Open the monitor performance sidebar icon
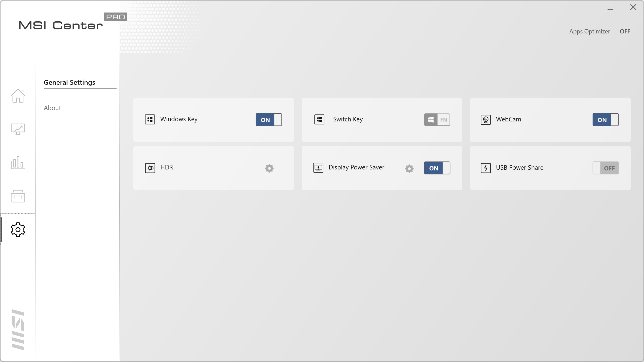The width and height of the screenshot is (644, 362). tap(18, 129)
